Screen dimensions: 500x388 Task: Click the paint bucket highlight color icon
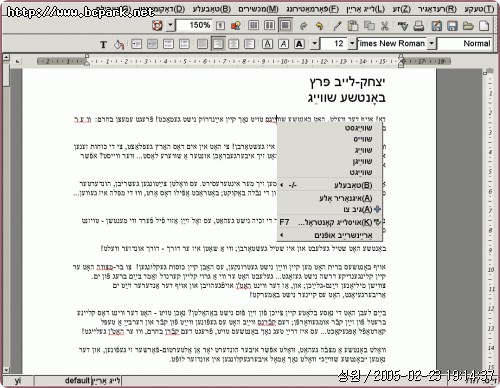coord(119,44)
